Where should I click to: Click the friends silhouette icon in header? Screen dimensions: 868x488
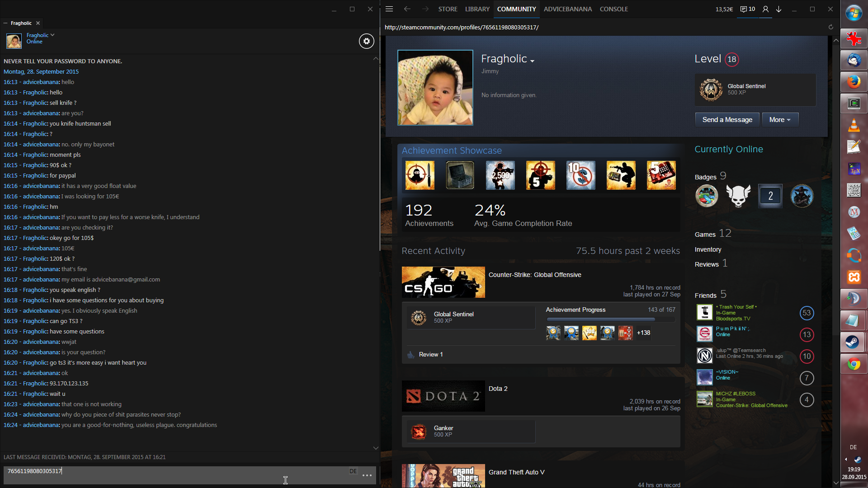765,9
